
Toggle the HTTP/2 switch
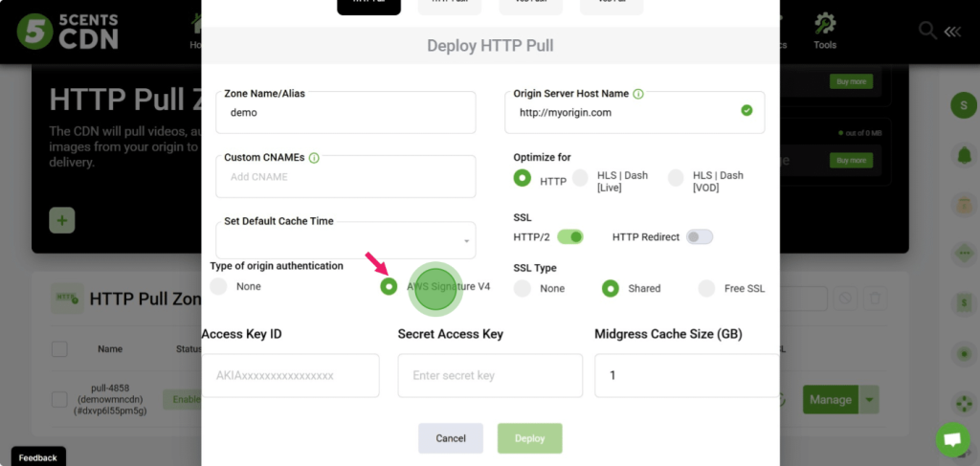tap(570, 236)
